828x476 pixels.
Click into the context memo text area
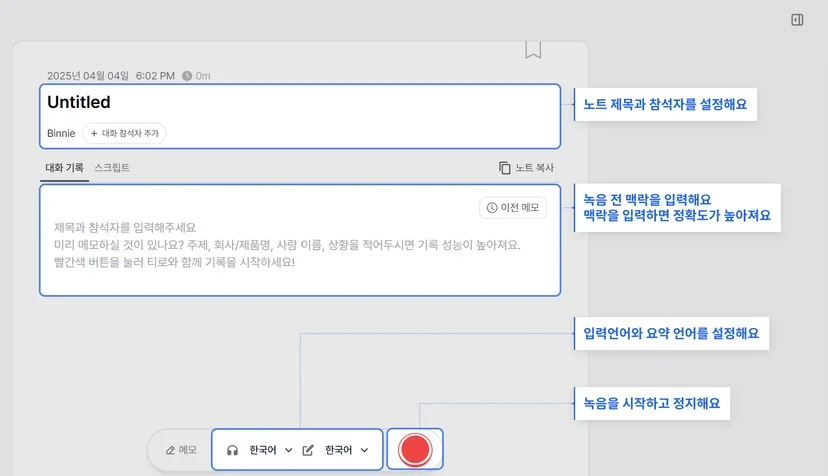point(300,240)
